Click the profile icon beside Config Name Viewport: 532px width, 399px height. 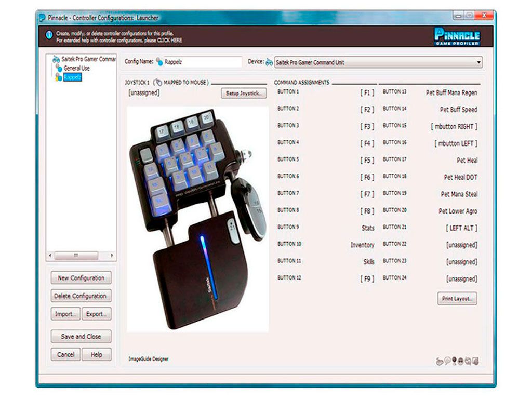point(159,62)
